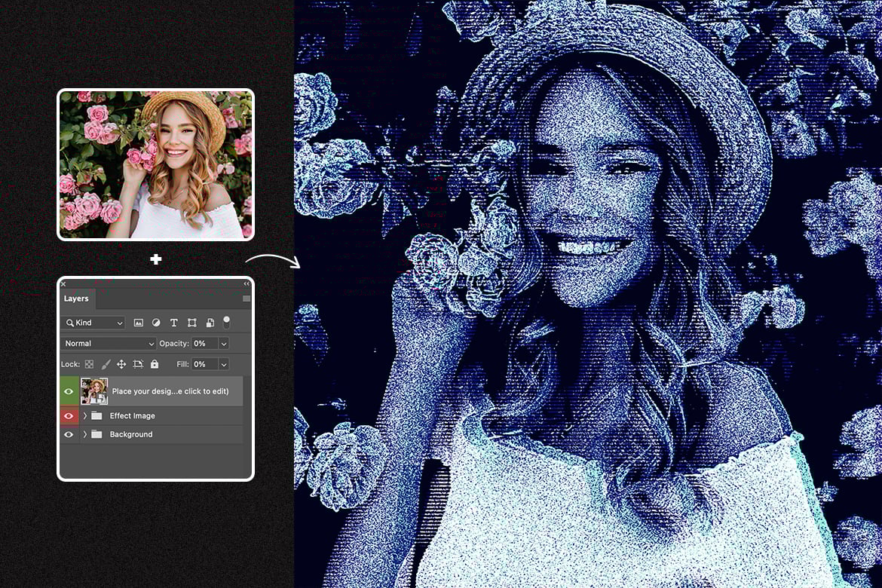Image resolution: width=882 pixels, height=588 pixels.
Task: Click the Effect Image folder icon
Action: [x=96, y=416]
